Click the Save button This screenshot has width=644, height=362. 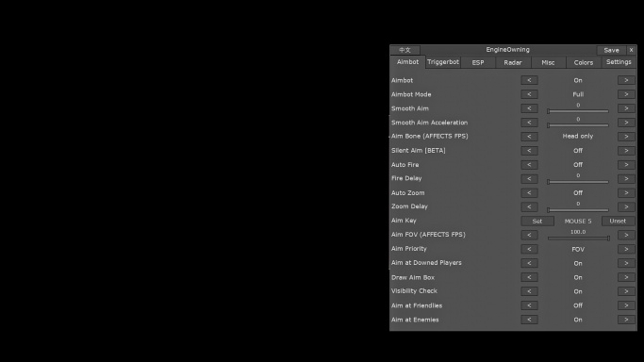click(611, 50)
